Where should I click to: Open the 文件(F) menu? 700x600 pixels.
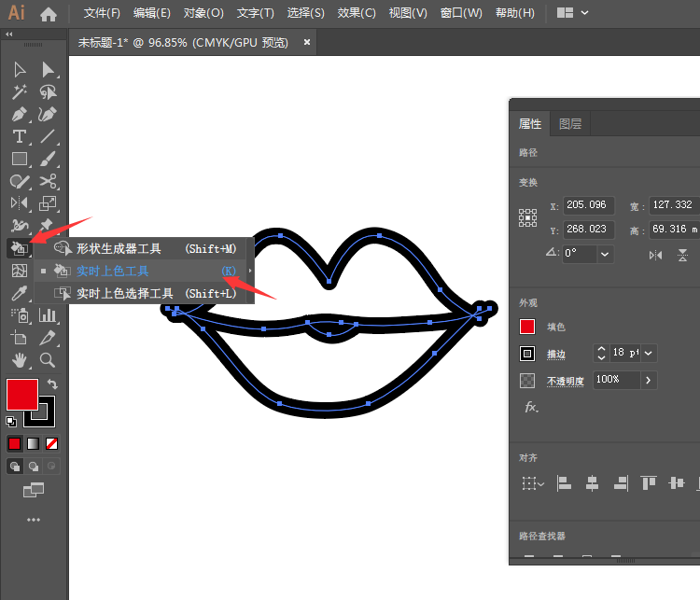tap(102, 13)
